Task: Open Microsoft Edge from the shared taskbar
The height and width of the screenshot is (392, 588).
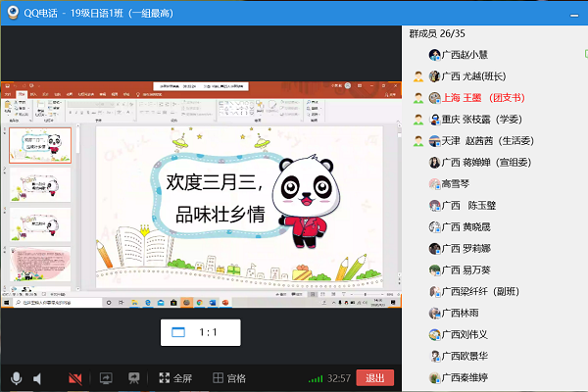Action: 148,303
